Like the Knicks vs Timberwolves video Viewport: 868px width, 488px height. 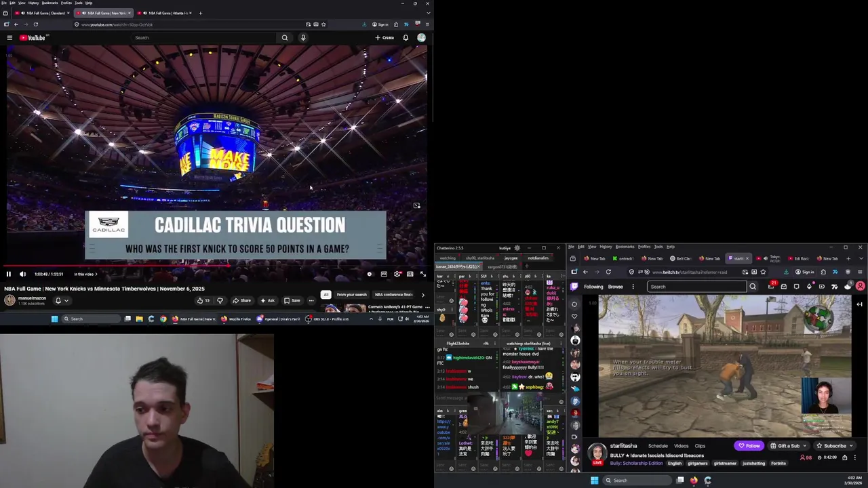click(x=203, y=300)
